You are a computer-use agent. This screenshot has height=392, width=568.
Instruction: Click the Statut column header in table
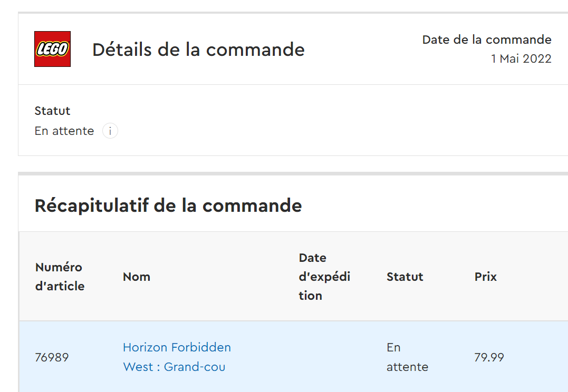click(405, 277)
